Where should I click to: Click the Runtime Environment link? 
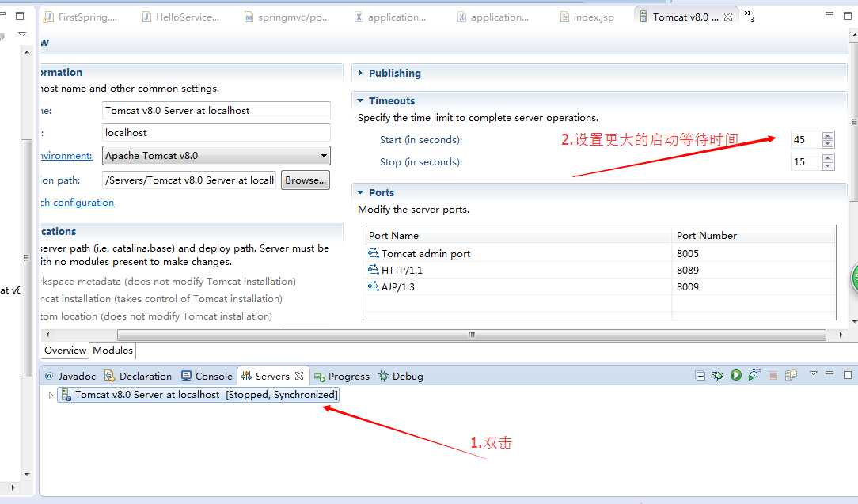coord(66,156)
